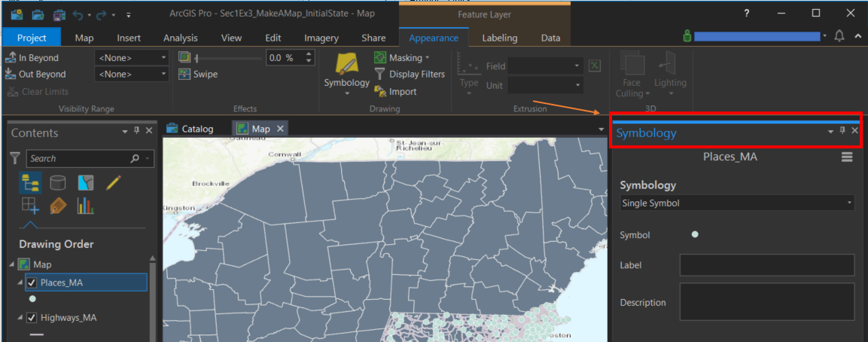Open the Face Culling menu
The width and height of the screenshot is (868, 342).
[632, 75]
